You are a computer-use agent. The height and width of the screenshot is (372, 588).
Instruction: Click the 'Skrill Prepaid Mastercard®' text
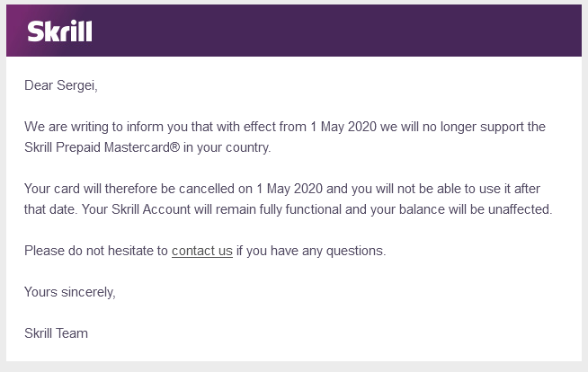click(102, 147)
